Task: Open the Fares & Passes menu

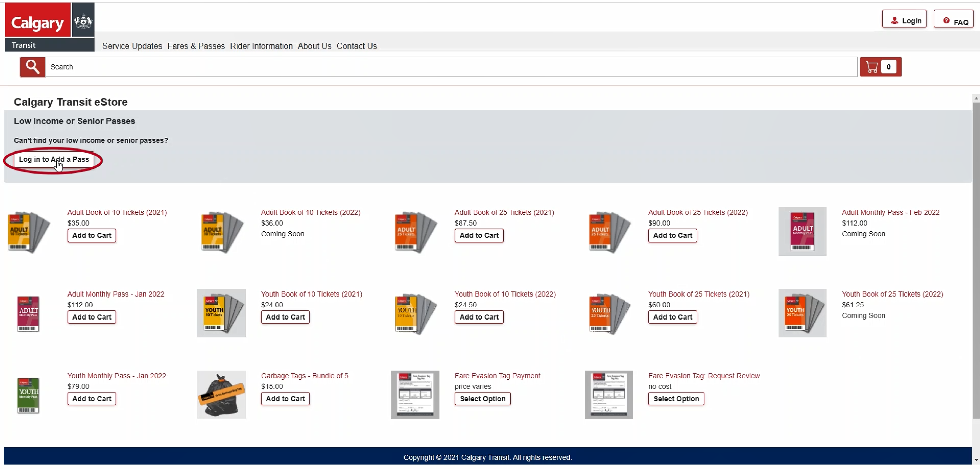Action: pos(196,46)
